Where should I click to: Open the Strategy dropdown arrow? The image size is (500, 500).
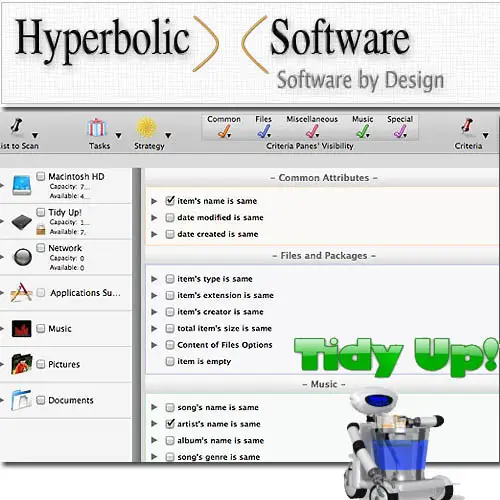point(168,136)
